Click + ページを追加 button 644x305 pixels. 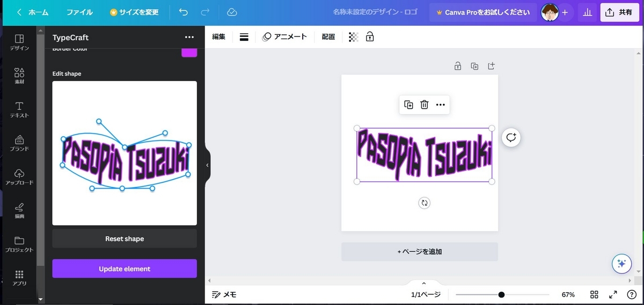420,251
